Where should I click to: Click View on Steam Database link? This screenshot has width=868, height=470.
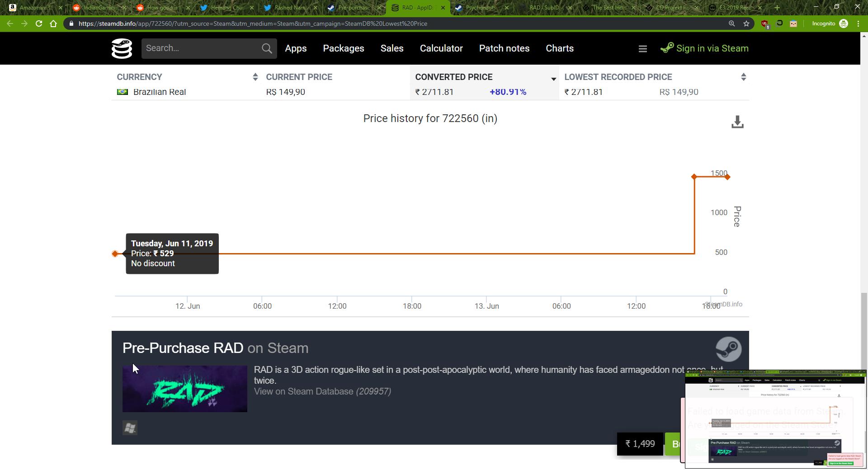click(x=322, y=391)
